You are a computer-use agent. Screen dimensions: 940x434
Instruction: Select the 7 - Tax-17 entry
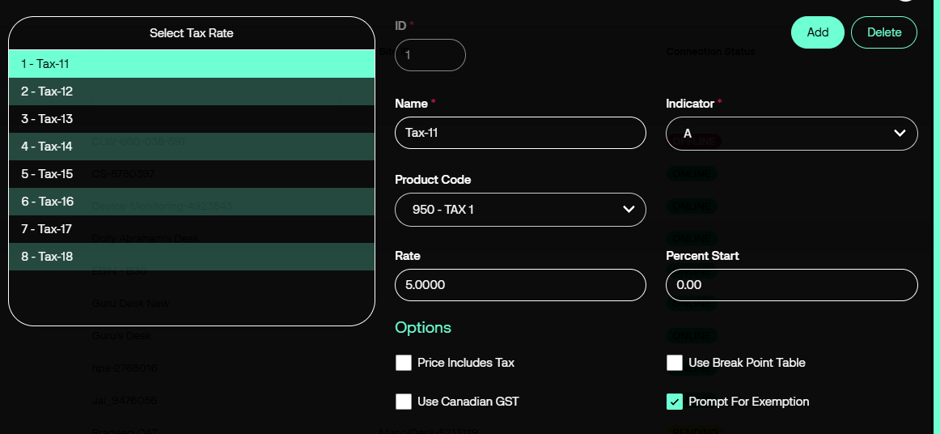(x=192, y=229)
